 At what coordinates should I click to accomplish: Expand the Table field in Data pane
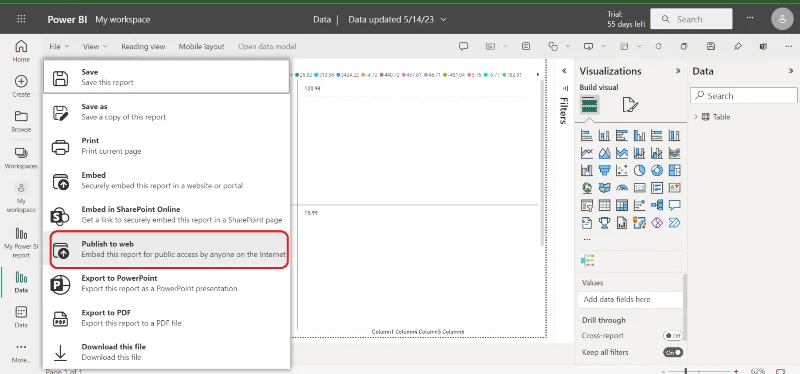(x=696, y=117)
